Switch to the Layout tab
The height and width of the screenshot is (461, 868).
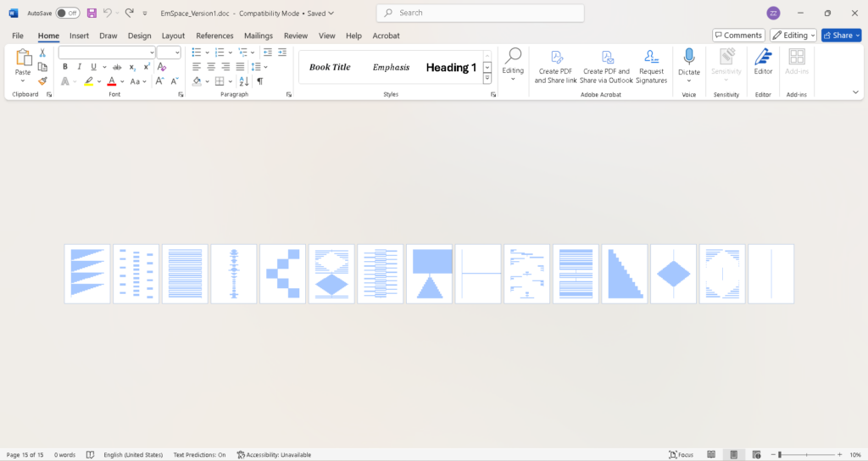click(x=173, y=36)
